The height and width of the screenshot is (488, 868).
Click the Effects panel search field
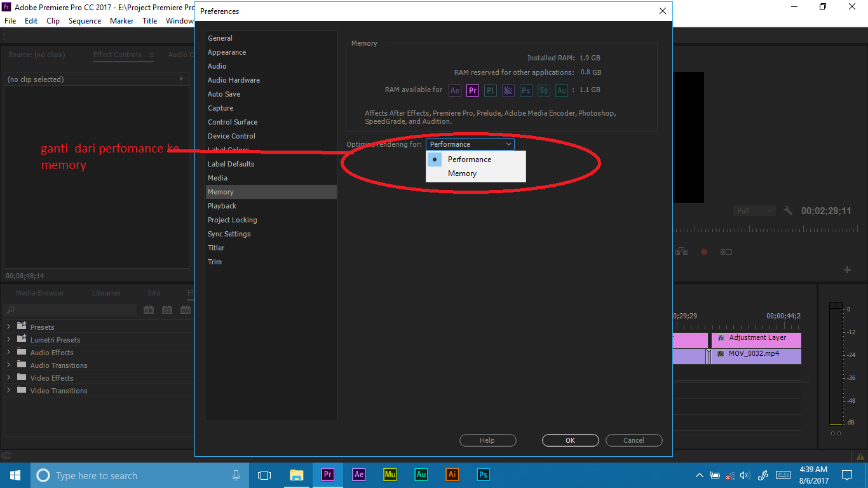tap(70, 310)
